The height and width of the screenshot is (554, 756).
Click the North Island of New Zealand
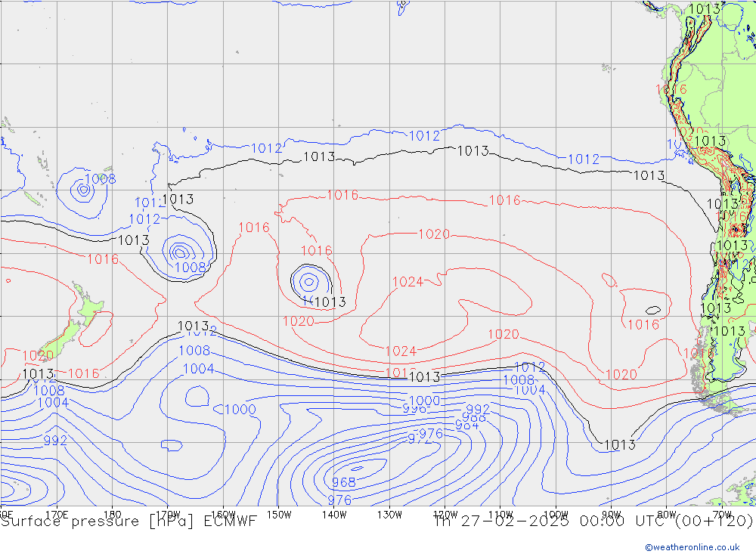89,305
